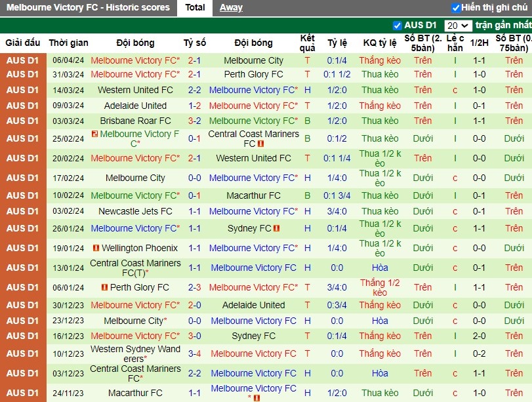Uncheck the AUS D1 league filter checkbox
Image resolution: width=532 pixels, height=402 pixels.
(397, 26)
